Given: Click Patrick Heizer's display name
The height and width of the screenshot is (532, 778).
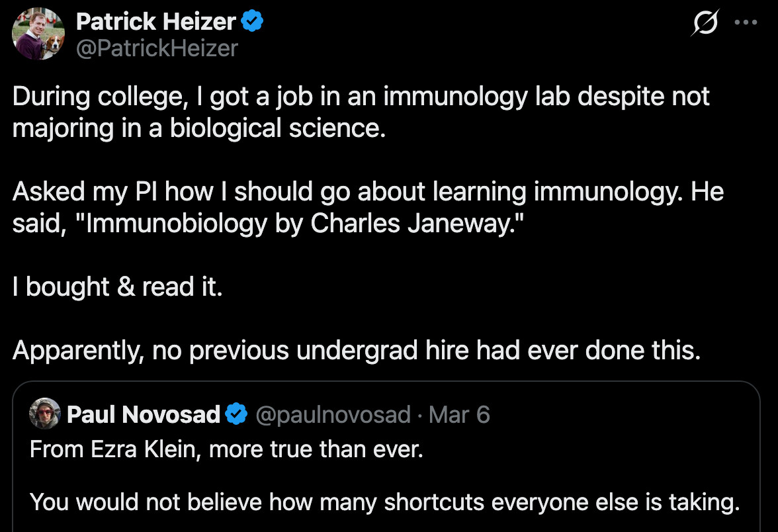Looking at the screenshot, I should click(156, 21).
